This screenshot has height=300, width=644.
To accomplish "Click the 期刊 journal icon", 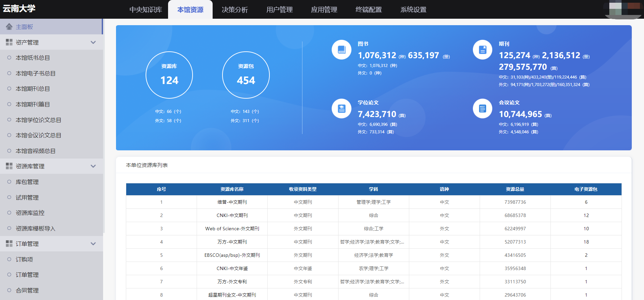I will click(482, 50).
